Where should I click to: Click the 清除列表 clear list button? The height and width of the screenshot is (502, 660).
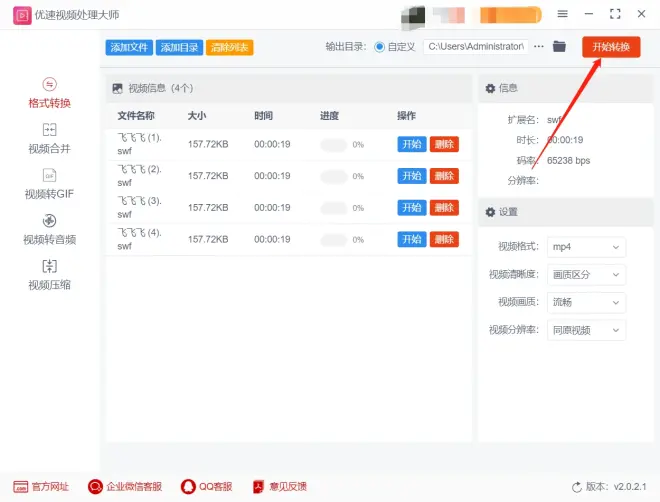(x=229, y=48)
